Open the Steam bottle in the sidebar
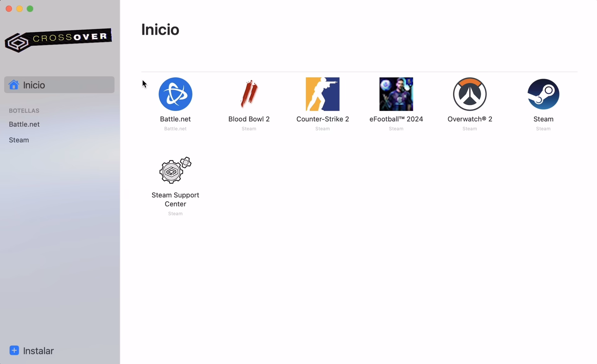The width and height of the screenshot is (597, 364). (x=19, y=140)
